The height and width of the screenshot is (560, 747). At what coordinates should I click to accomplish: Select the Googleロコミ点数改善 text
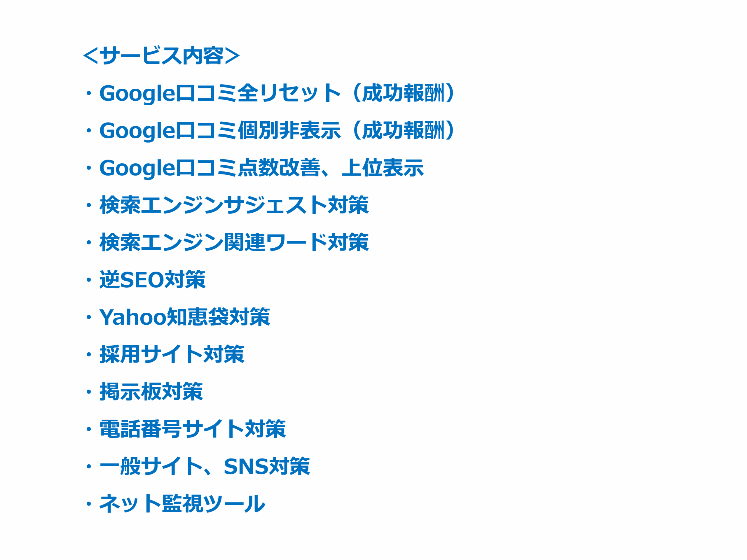210,168
